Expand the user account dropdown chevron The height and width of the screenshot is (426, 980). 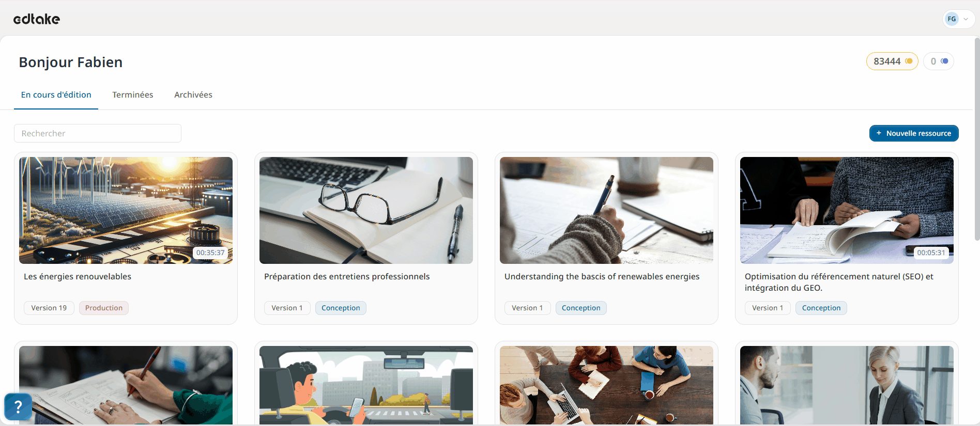[966, 19]
